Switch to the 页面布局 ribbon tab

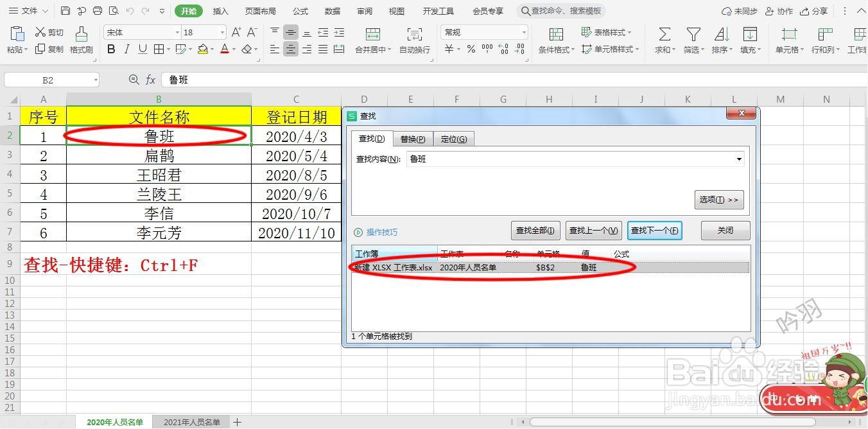(x=261, y=11)
